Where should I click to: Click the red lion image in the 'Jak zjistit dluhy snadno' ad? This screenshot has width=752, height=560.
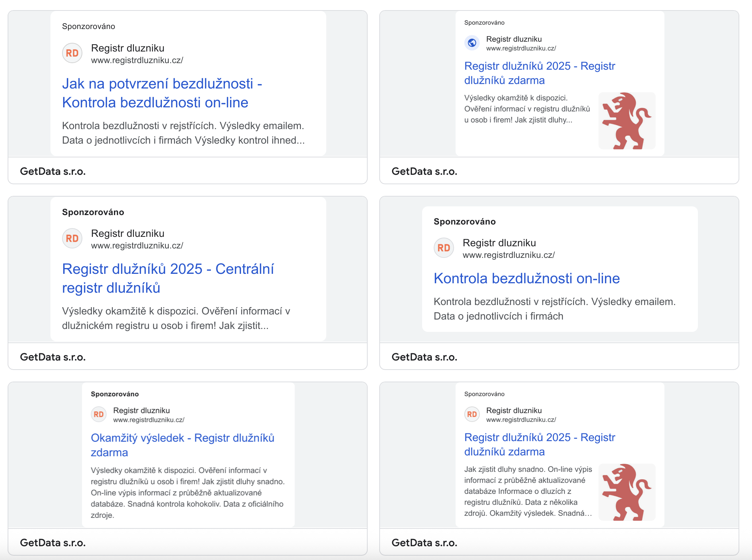[627, 492]
